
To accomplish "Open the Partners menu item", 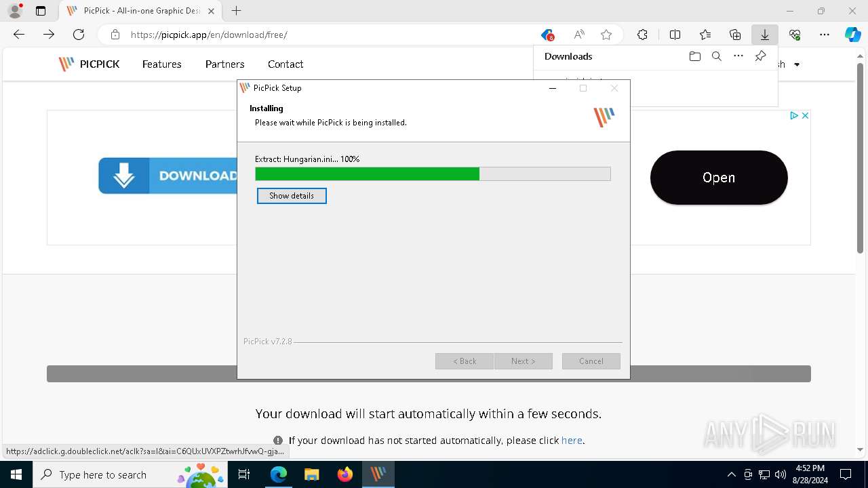I will pos(224,64).
